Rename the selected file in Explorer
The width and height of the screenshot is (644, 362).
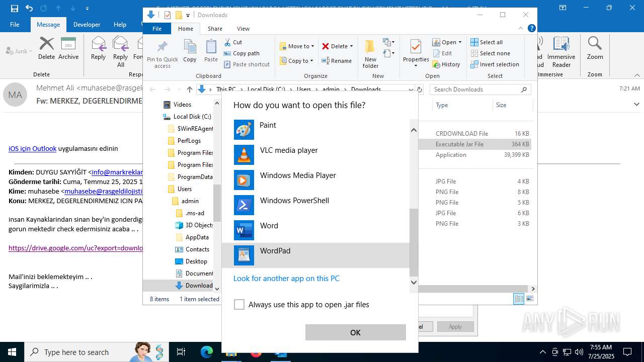337,61
